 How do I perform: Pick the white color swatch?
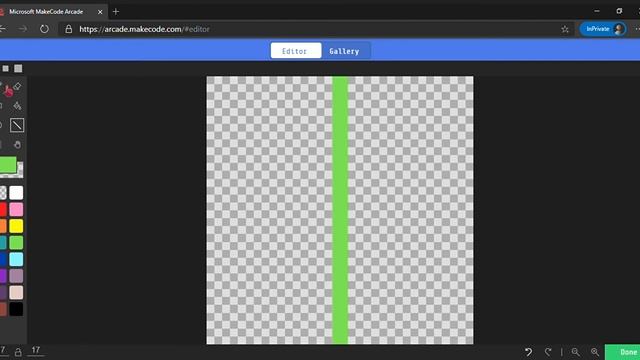point(16,193)
